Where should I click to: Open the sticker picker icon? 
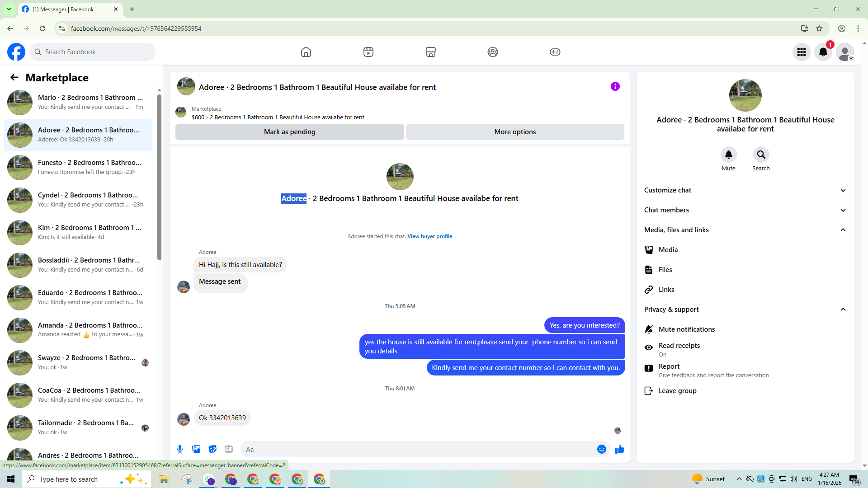[x=212, y=449]
